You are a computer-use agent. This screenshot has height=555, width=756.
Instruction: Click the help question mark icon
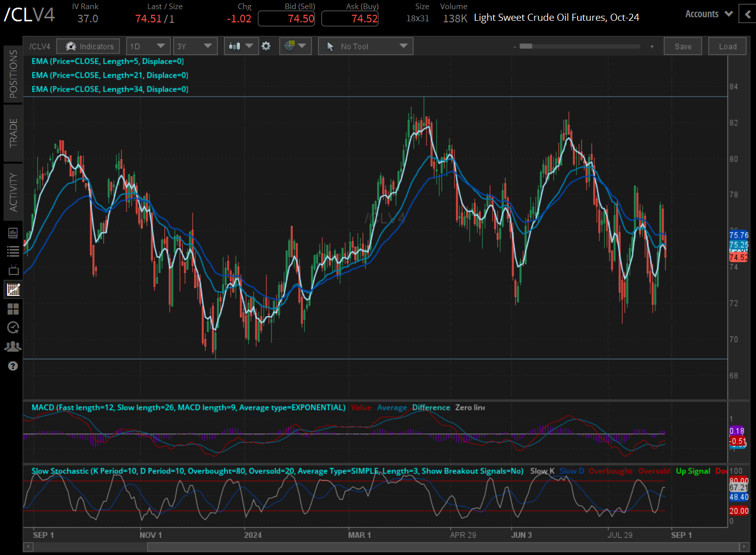[x=13, y=365]
